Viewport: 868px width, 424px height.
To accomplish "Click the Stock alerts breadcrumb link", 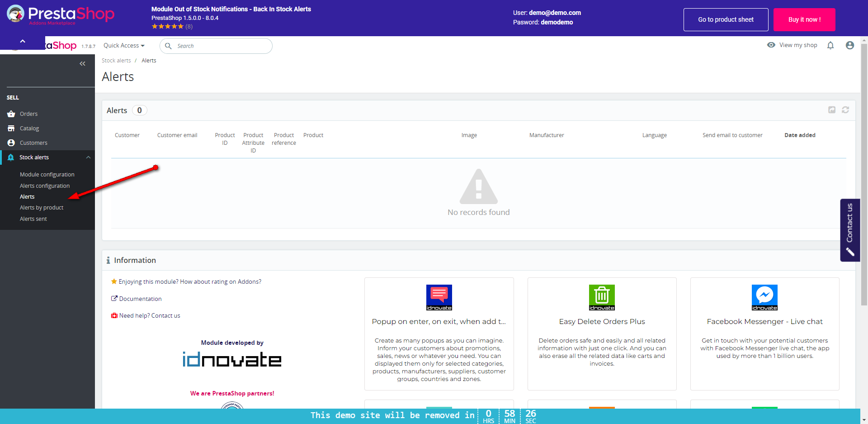I will click(116, 61).
